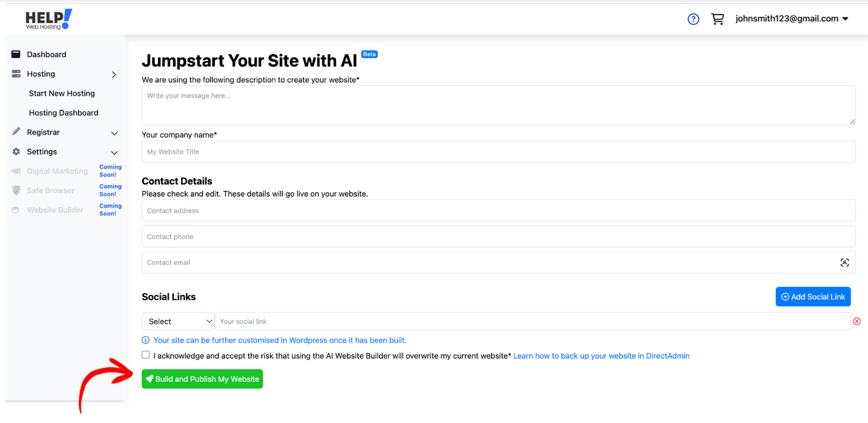Image resolution: width=868 pixels, height=423 pixels.
Task: Go to Hosting Dashboard menu item
Action: pos(63,113)
